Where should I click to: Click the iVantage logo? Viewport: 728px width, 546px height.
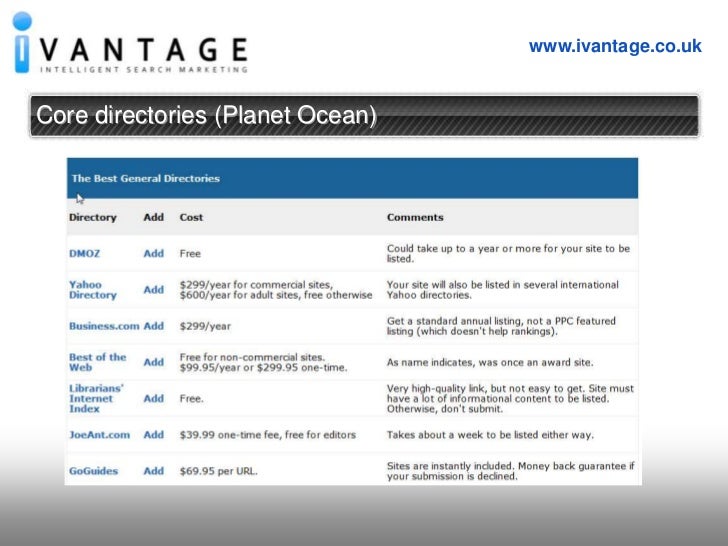click(x=130, y=43)
